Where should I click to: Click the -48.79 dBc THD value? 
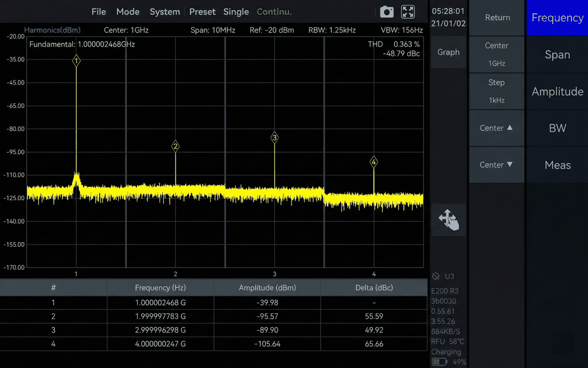click(401, 54)
